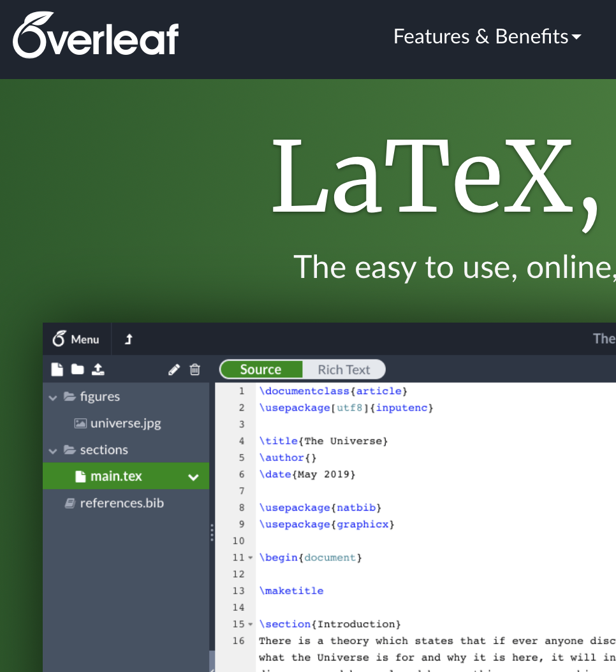Click the \usepackage{graphicx} line
Viewport: 616px width, 672px height.
point(326,524)
